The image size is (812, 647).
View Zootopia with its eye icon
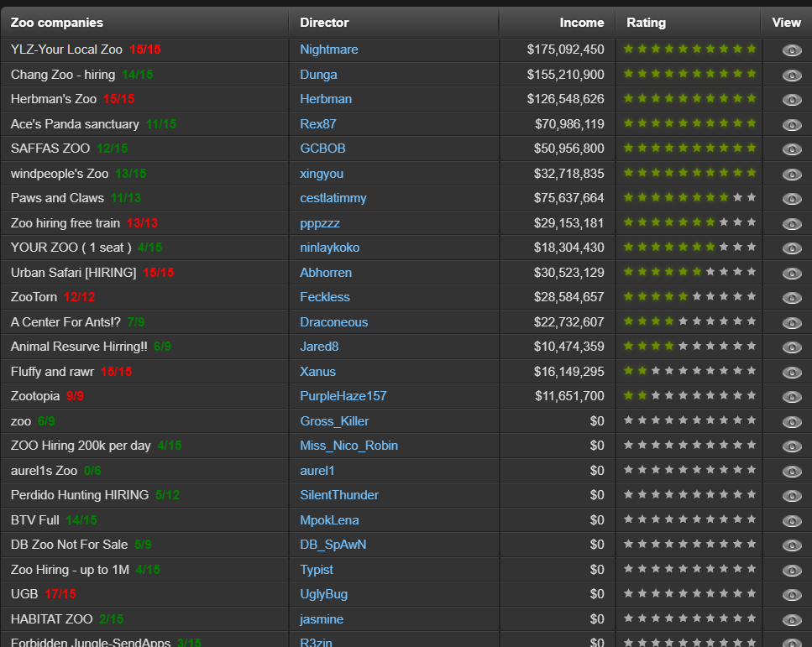tap(791, 396)
